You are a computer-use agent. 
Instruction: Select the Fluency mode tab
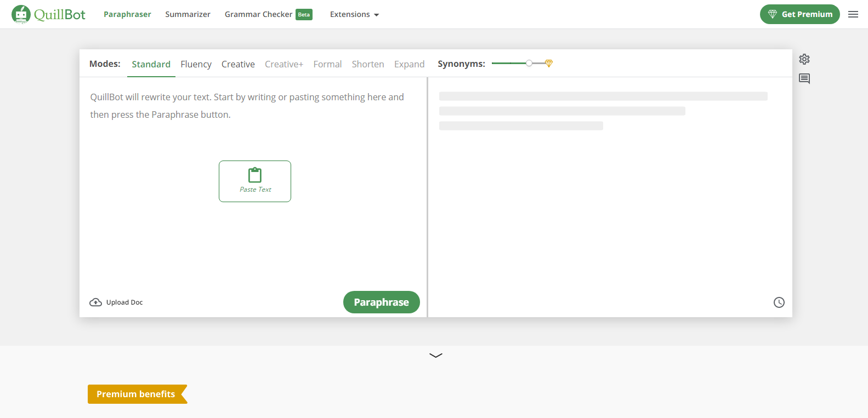click(x=196, y=64)
